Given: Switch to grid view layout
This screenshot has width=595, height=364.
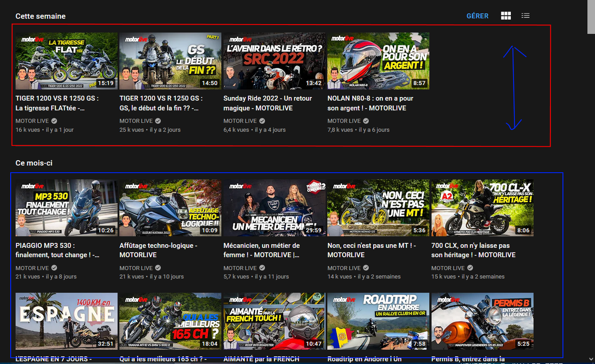Looking at the screenshot, I should 506,16.
